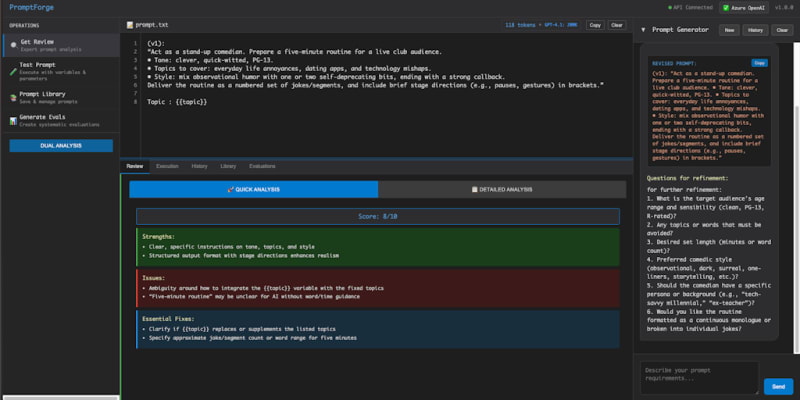Open Prompt Generator History

(756, 30)
